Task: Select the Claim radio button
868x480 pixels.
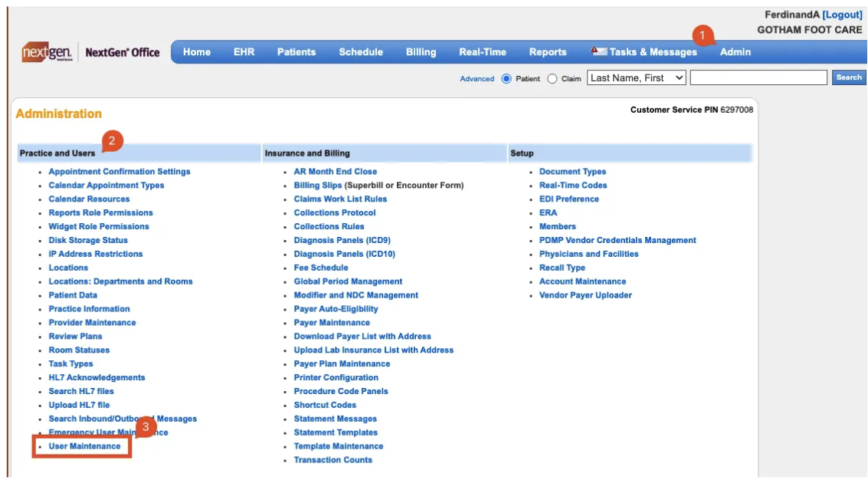Action: click(552, 79)
